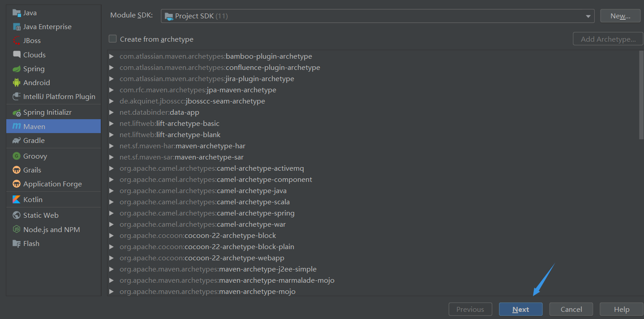Select cocoon-22-archetype-block-plain row text
Image resolution: width=644 pixels, height=319 pixels.
(x=207, y=247)
